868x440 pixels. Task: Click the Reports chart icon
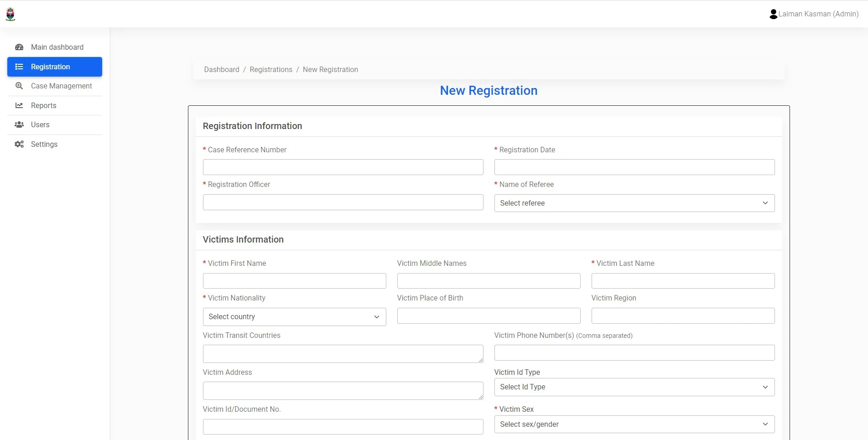tap(19, 105)
